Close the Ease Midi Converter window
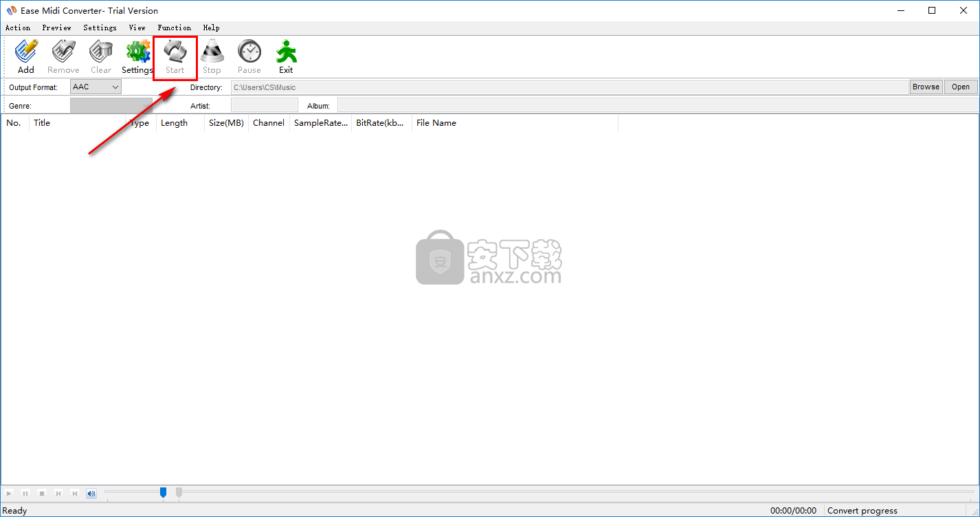980x517 pixels. pos(964,10)
